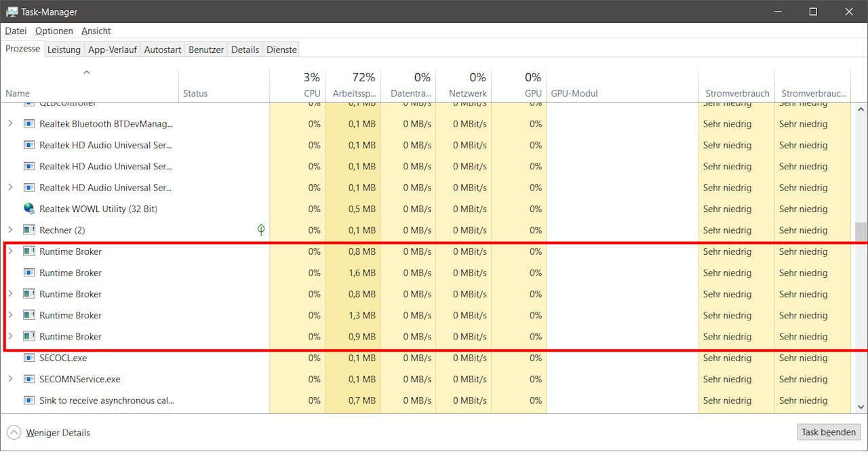Expand the Realtek Bluetooth BTDevManag process

[x=12, y=123]
